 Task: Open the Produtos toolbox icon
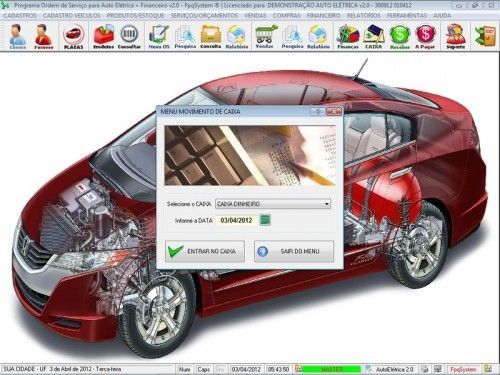[x=103, y=37]
